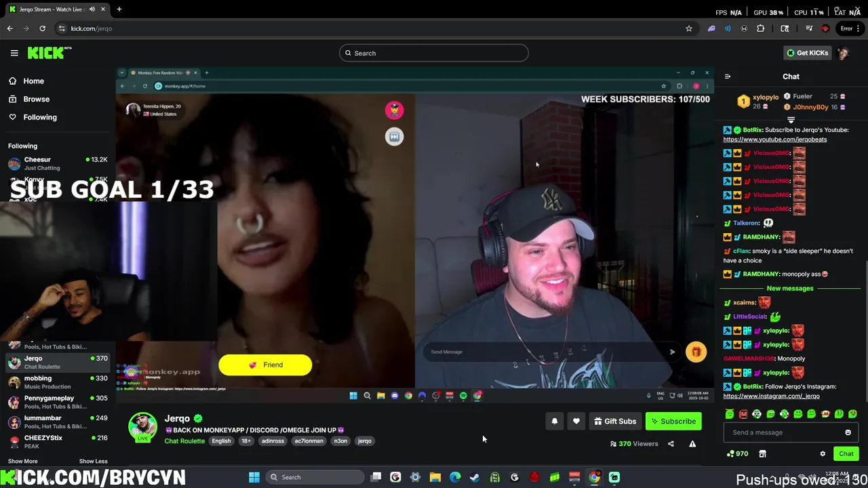The height and width of the screenshot is (488, 868).
Task: Open Microsoft Edge from the taskbar
Action: tap(455, 477)
